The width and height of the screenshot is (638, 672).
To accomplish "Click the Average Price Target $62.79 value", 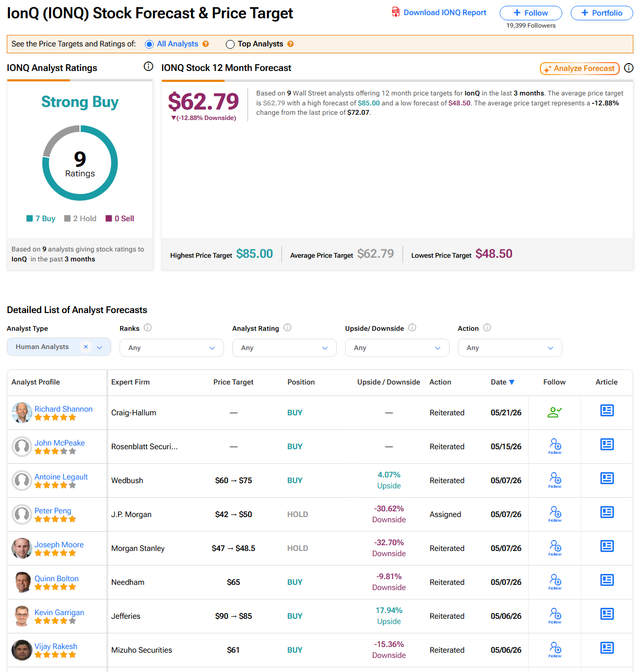I will pyautogui.click(x=375, y=254).
